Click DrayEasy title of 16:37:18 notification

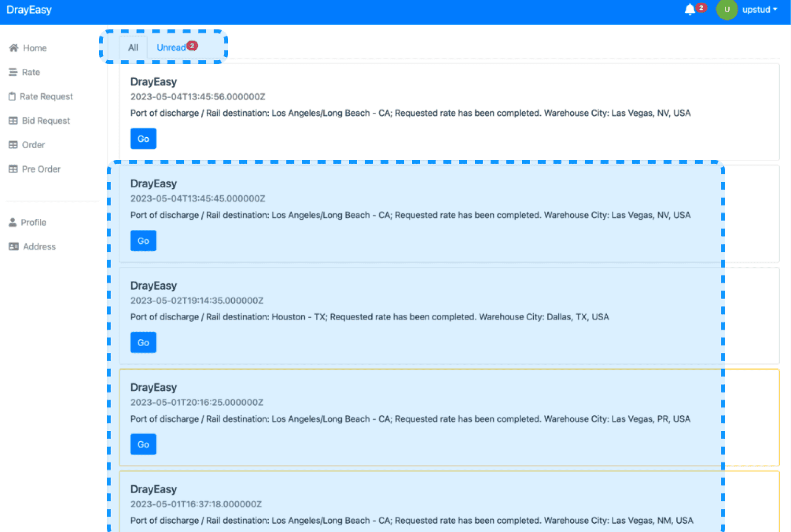[x=154, y=489]
